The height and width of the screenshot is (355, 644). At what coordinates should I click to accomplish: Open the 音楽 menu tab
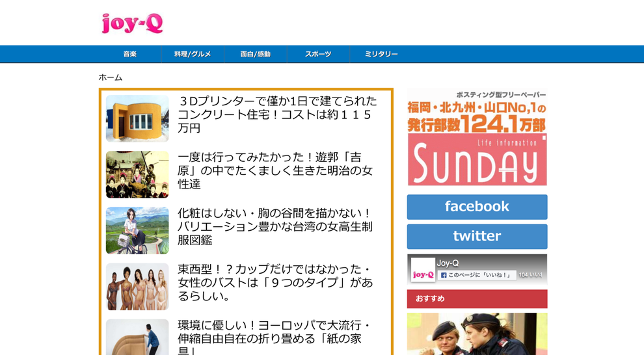[129, 54]
